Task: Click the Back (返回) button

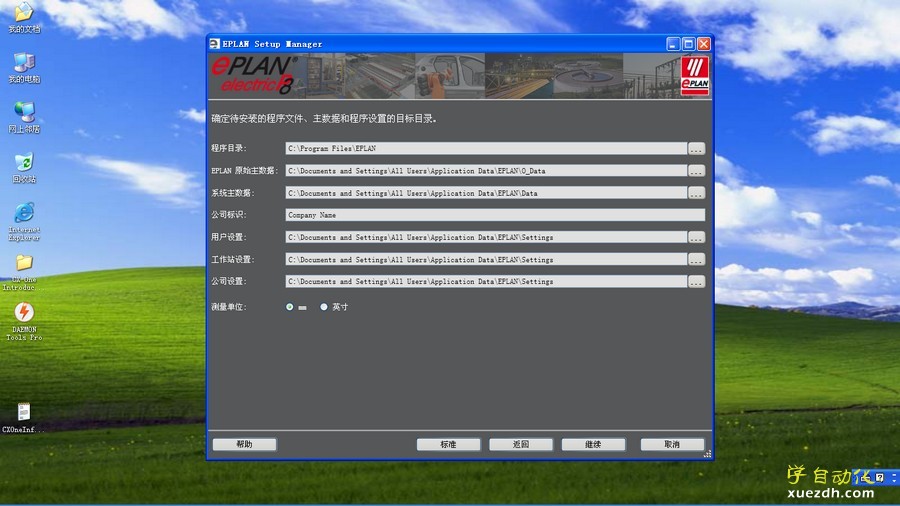Action: click(x=521, y=445)
